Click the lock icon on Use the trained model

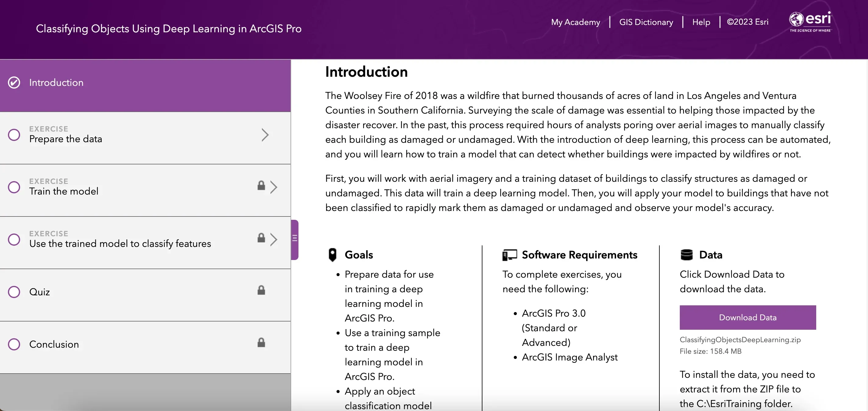[261, 238]
